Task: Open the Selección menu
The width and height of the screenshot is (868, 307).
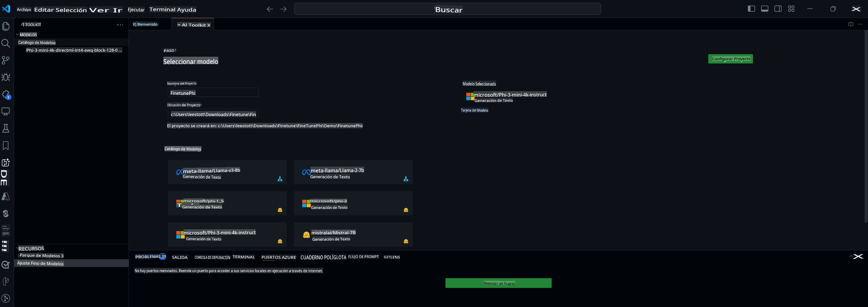Action: click(x=71, y=10)
